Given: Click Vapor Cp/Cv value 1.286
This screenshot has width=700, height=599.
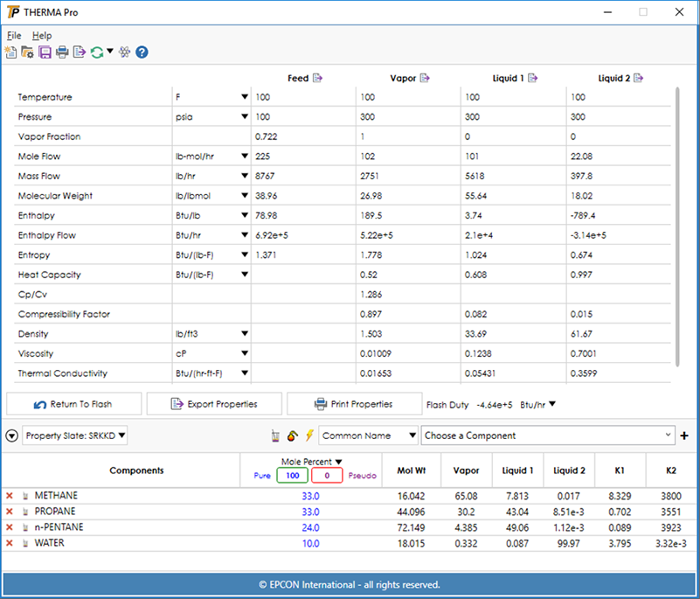Looking at the screenshot, I should (x=371, y=295).
